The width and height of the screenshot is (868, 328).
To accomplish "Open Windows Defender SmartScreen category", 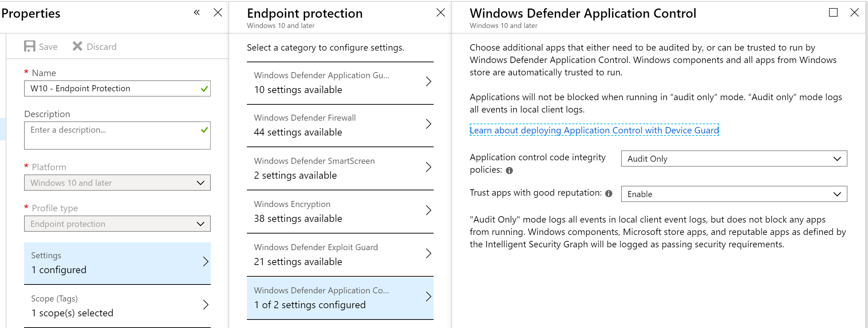I will pyautogui.click(x=340, y=168).
